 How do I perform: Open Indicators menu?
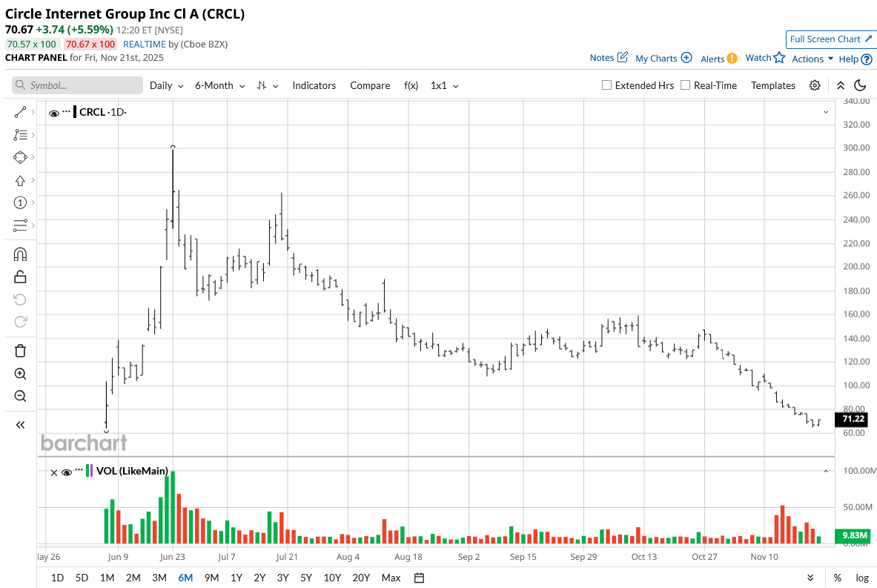314,85
